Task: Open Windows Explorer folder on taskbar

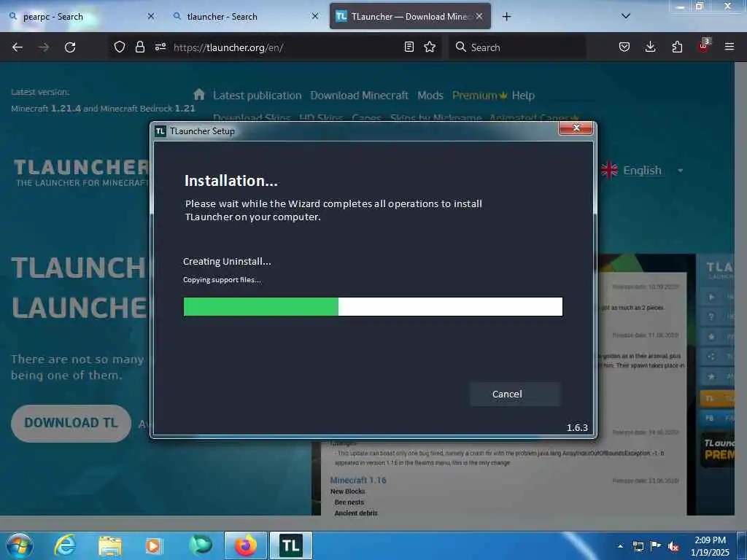Action: click(x=110, y=545)
